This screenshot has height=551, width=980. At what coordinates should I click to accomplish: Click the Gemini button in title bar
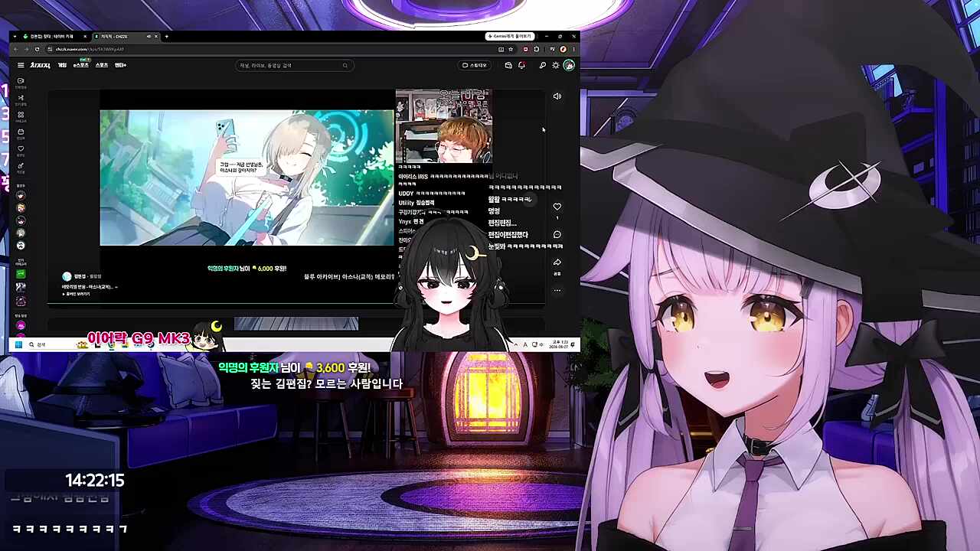pos(509,36)
